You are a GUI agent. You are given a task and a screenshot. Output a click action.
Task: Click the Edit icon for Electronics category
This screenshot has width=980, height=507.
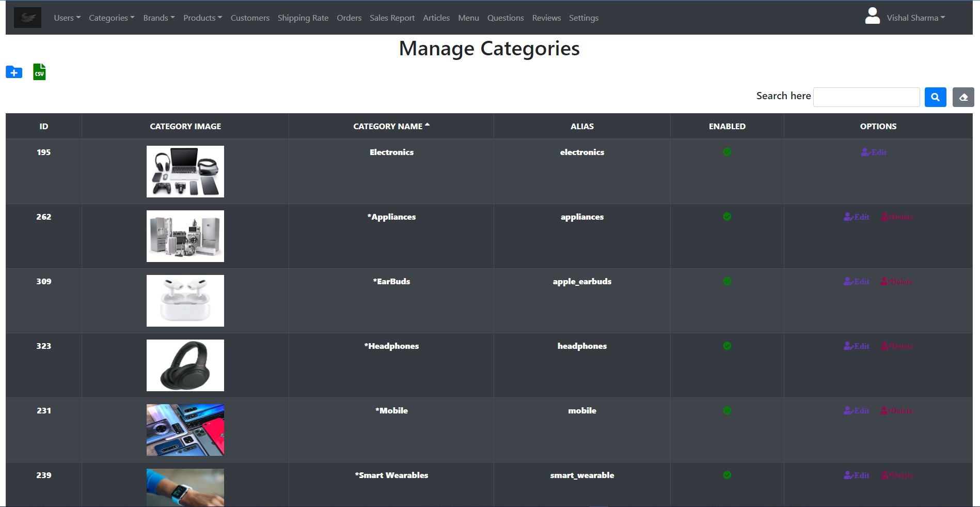pos(874,152)
